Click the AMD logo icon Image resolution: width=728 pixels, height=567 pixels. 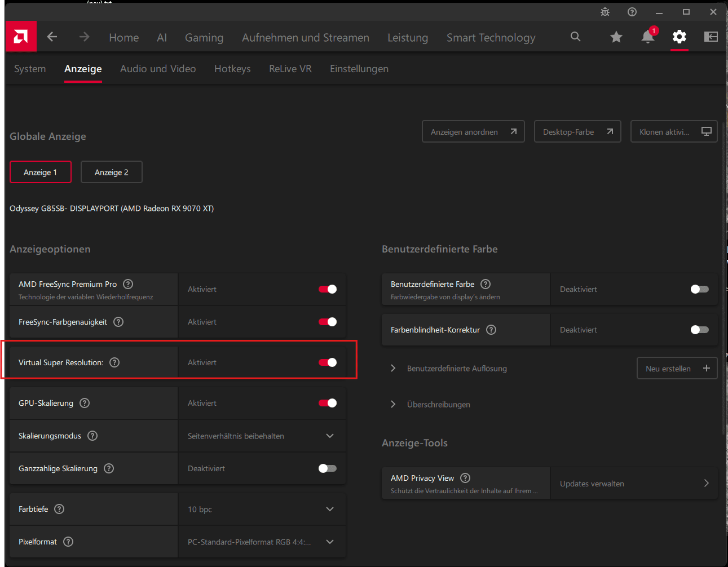coord(21,37)
